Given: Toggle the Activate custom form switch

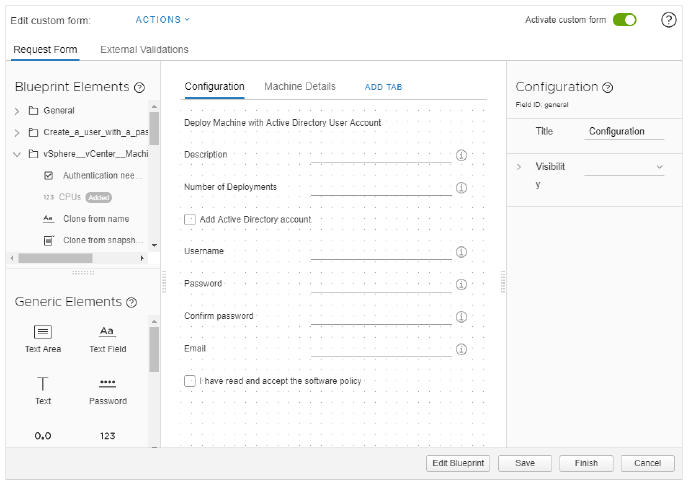Looking at the screenshot, I should tap(625, 20).
